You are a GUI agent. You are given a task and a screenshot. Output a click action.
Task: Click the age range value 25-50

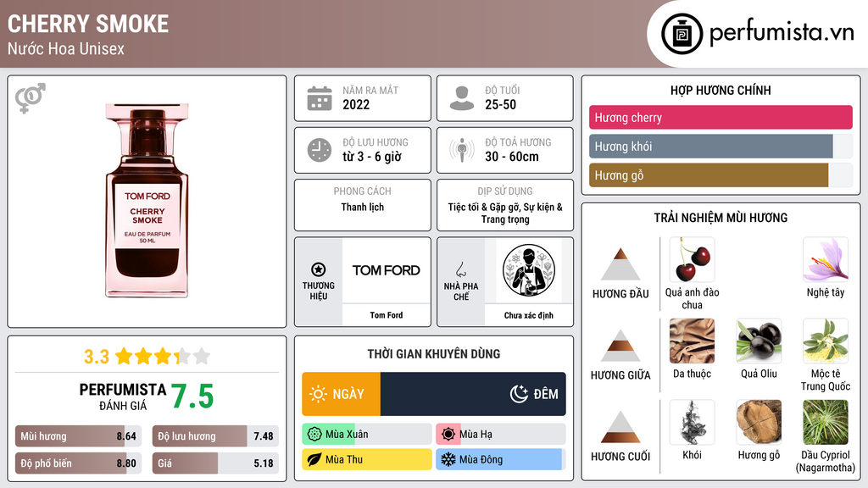(500, 104)
